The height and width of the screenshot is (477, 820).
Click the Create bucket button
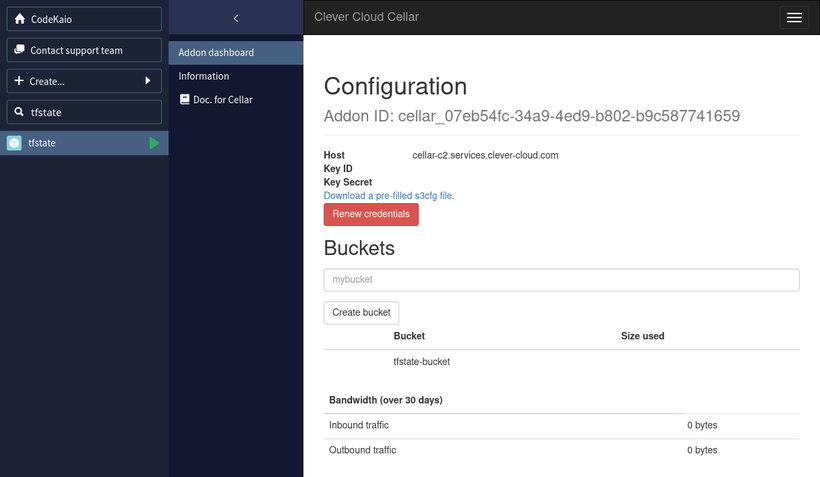(x=361, y=312)
